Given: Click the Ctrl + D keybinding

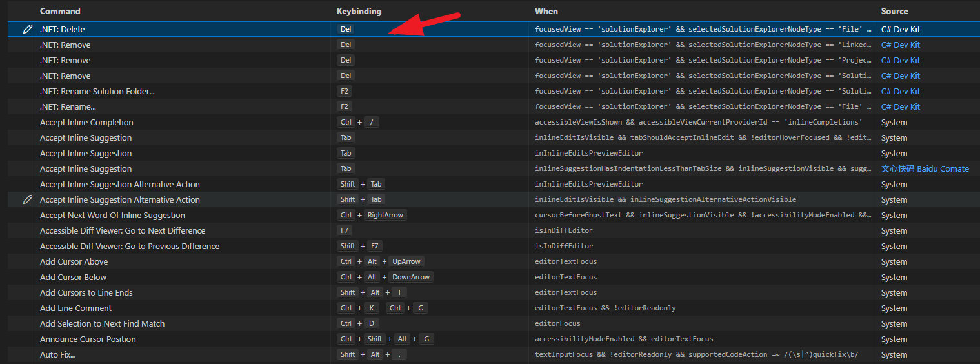Looking at the screenshot, I should [x=358, y=323].
